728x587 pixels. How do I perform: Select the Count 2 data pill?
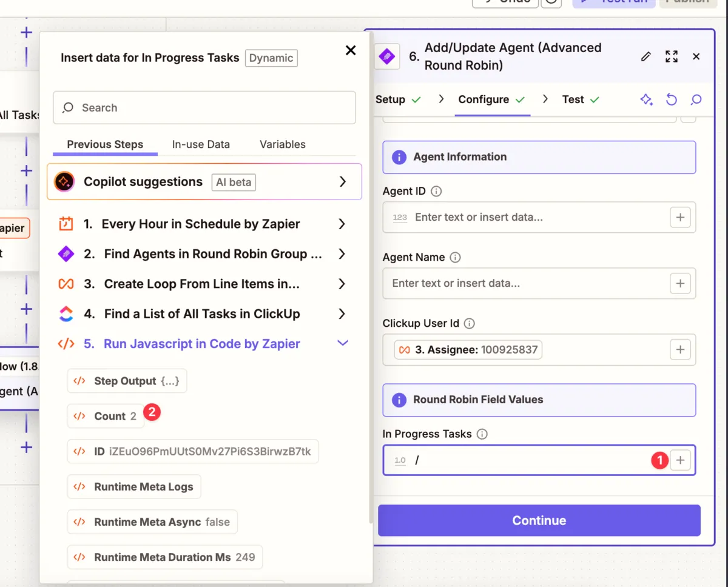106,416
